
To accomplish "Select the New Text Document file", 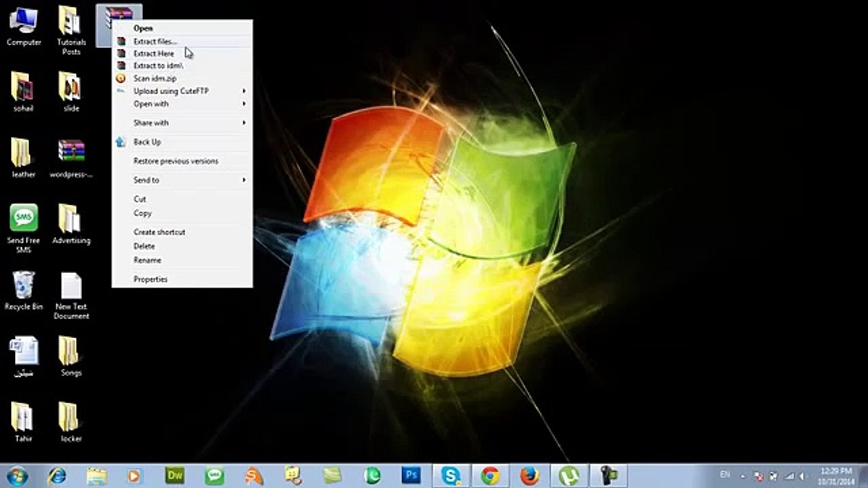I will 71,296.
